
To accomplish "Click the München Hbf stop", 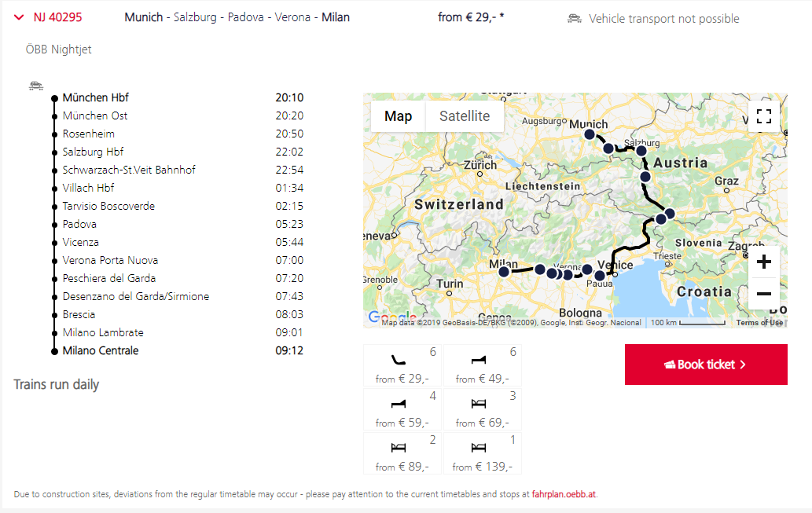I will pos(95,97).
